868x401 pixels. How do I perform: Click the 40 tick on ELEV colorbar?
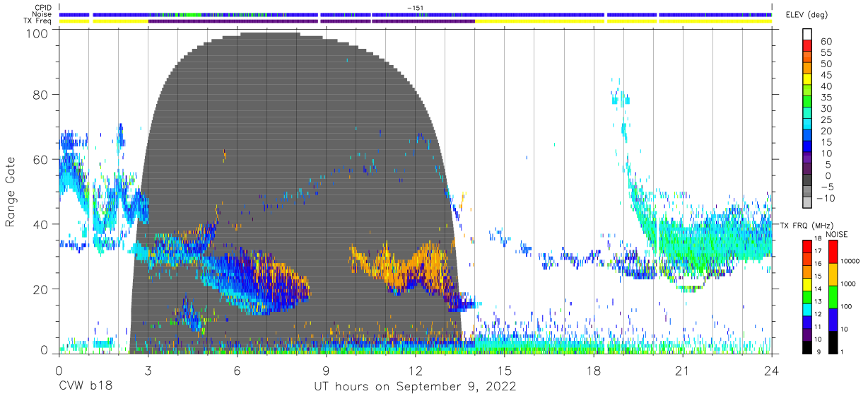point(826,86)
